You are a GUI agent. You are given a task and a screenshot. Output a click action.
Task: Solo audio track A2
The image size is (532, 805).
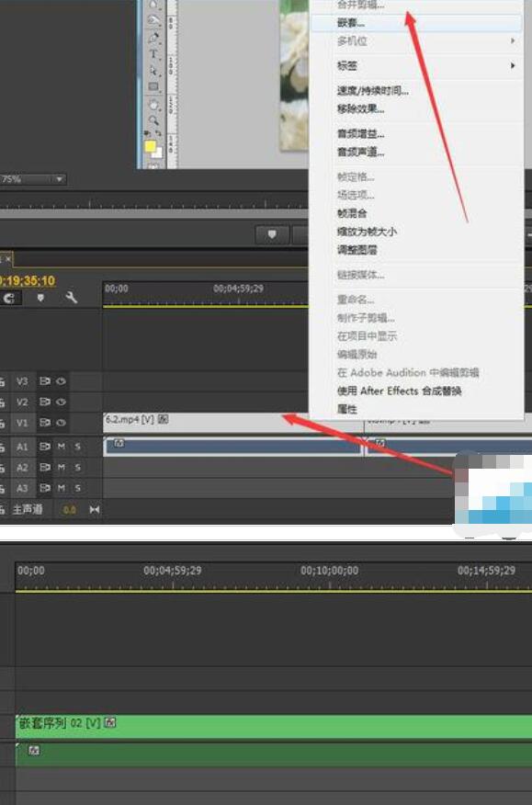77,467
